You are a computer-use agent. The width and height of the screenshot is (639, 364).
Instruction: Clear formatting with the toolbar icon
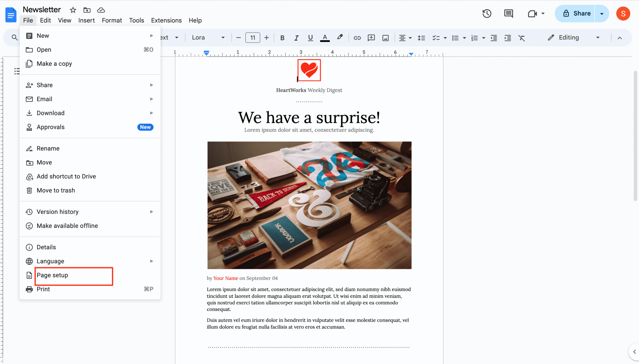[522, 37]
